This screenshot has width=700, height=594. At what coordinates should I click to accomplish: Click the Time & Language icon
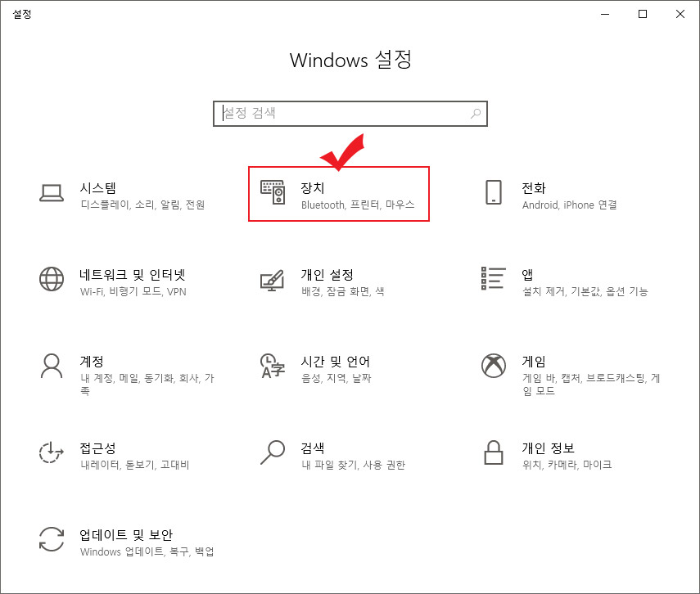[x=273, y=366]
